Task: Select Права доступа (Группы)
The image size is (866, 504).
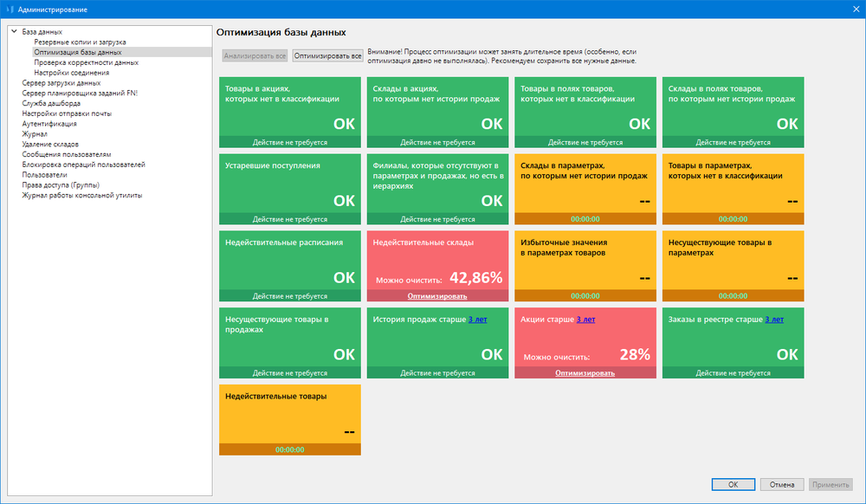Action: click(x=61, y=184)
